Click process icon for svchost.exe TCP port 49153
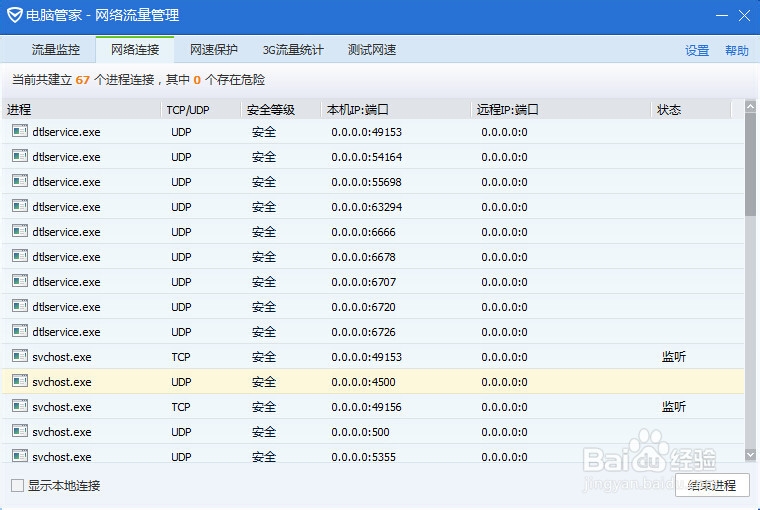Screen dimensions: 760x510 coord(20,356)
